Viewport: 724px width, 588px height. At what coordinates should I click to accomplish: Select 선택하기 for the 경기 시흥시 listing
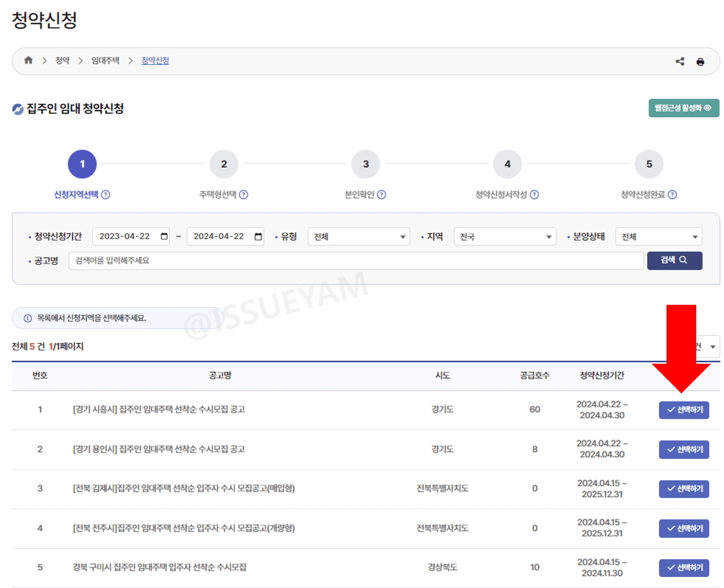[684, 410]
